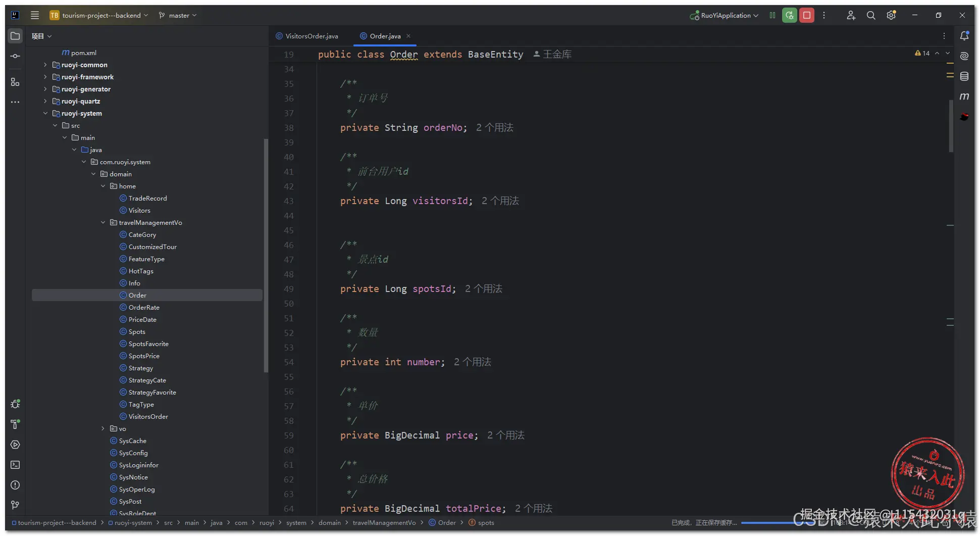Viewport: 980px width, 536px height.
Task: Open the 项目 view selector dropdown
Action: [41, 36]
